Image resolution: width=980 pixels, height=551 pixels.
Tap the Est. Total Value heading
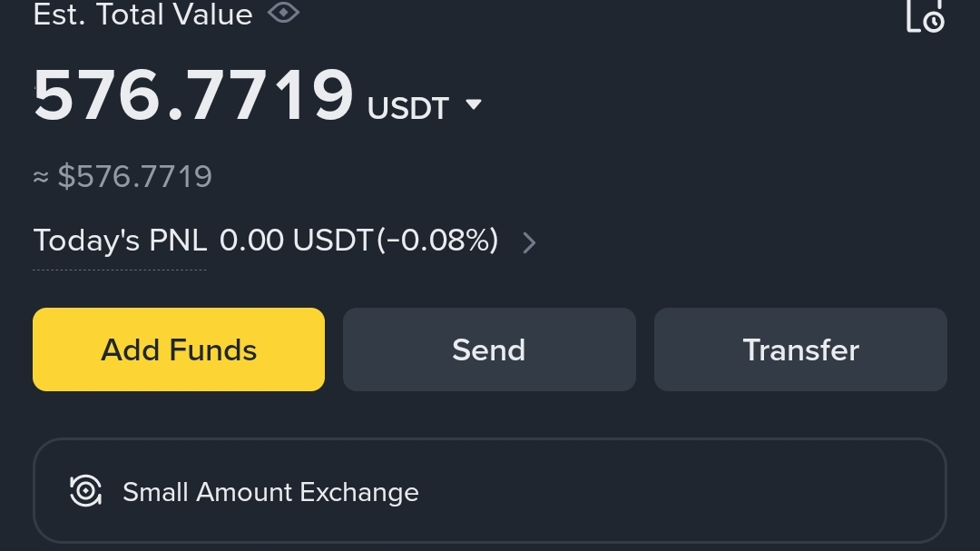click(x=142, y=14)
